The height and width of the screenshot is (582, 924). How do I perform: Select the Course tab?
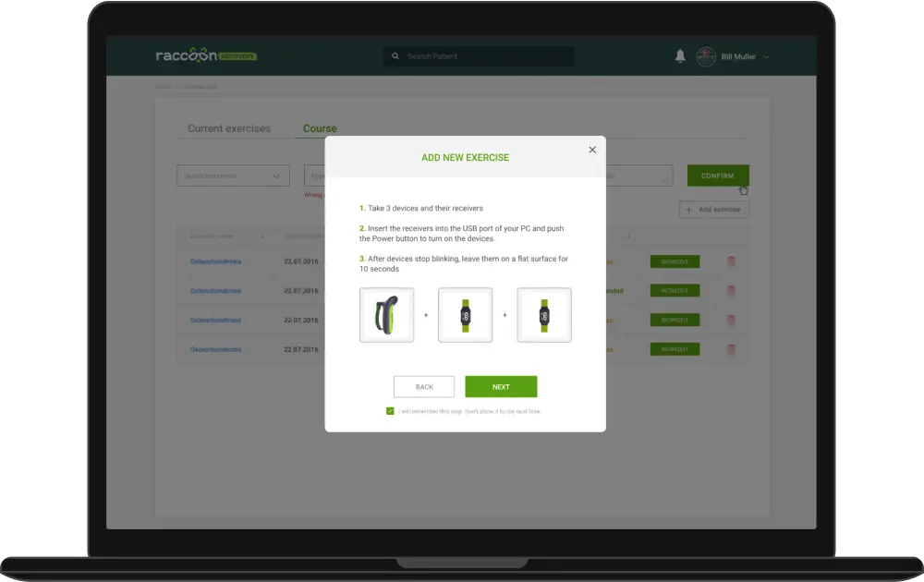coord(320,128)
